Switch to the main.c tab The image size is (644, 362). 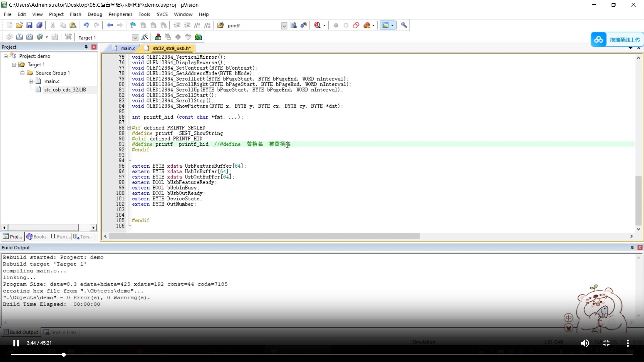point(128,48)
